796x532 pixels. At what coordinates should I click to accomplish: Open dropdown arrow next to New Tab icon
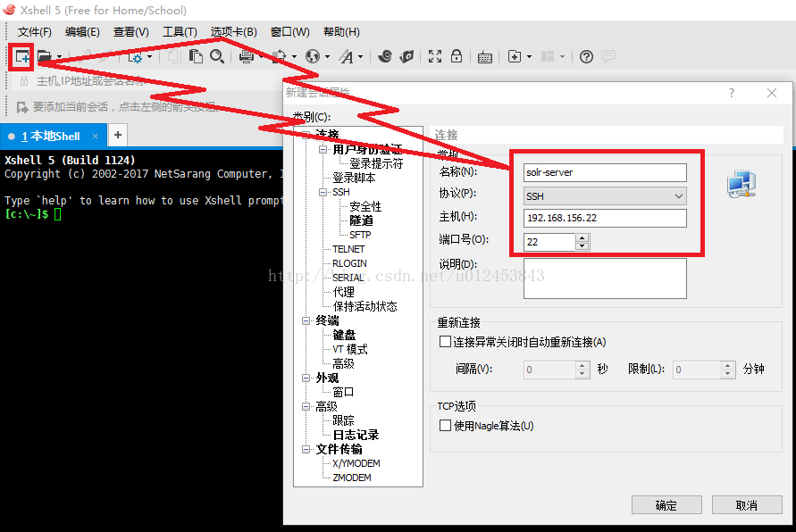point(529,57)
